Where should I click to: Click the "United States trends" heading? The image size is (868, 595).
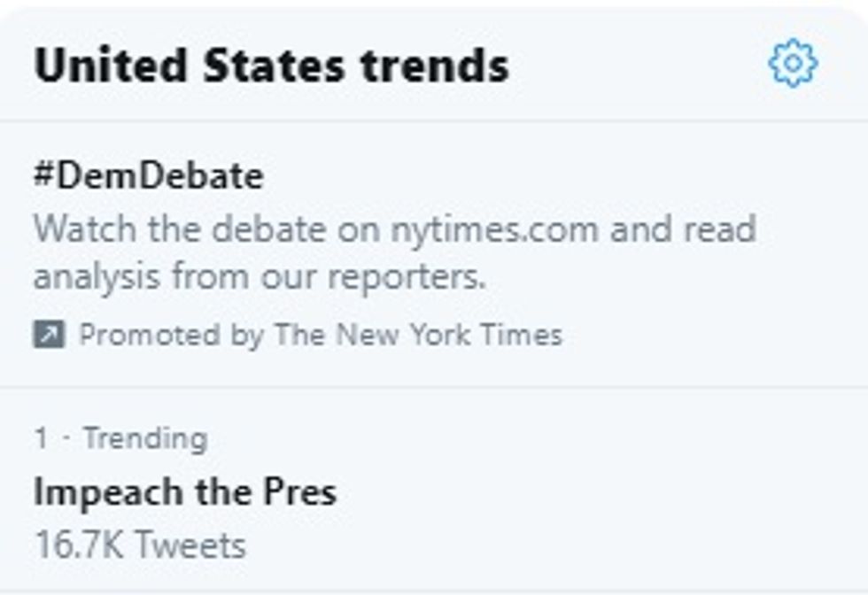(271, 66)
